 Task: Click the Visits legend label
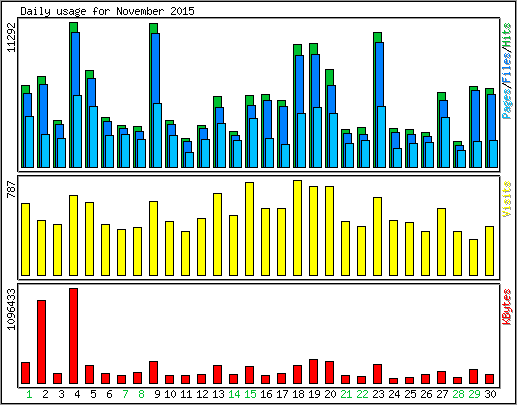507,199
